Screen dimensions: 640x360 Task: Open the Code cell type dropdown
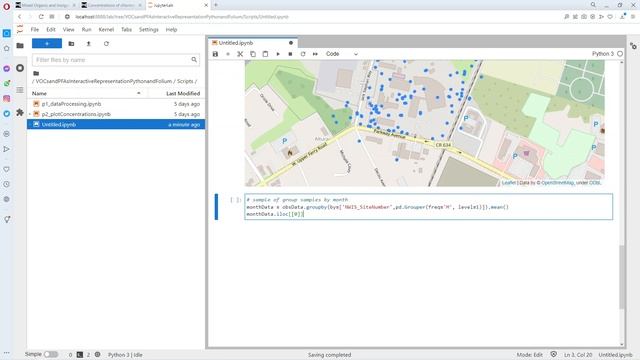[342, 54]
